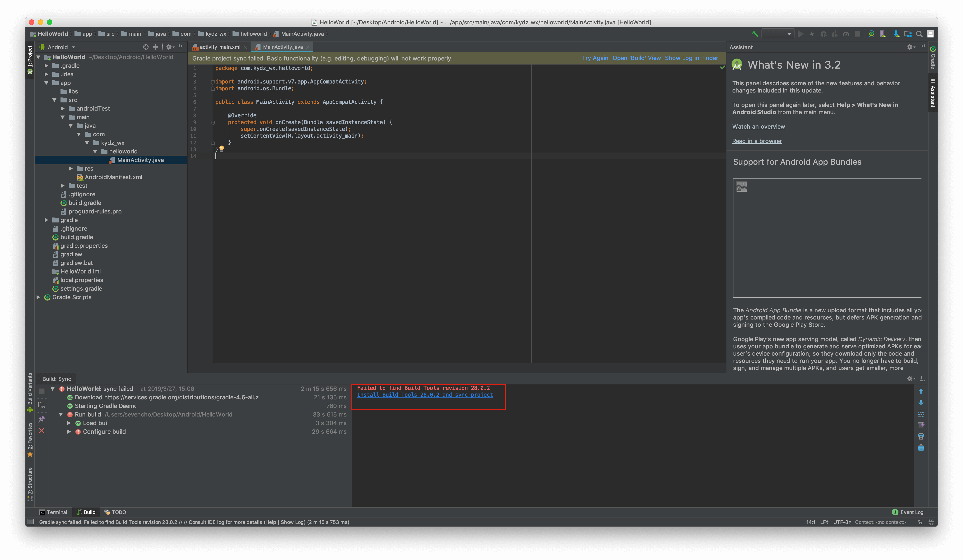Click Try Again link
This screenshot has height=560, width=963.
[595, 58]
